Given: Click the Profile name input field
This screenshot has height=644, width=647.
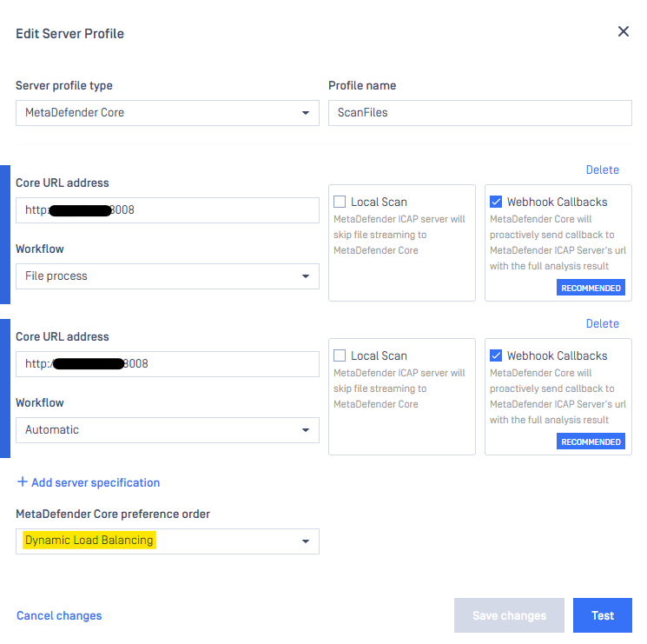Looking at the screenshot, I should tap(479, 113).
